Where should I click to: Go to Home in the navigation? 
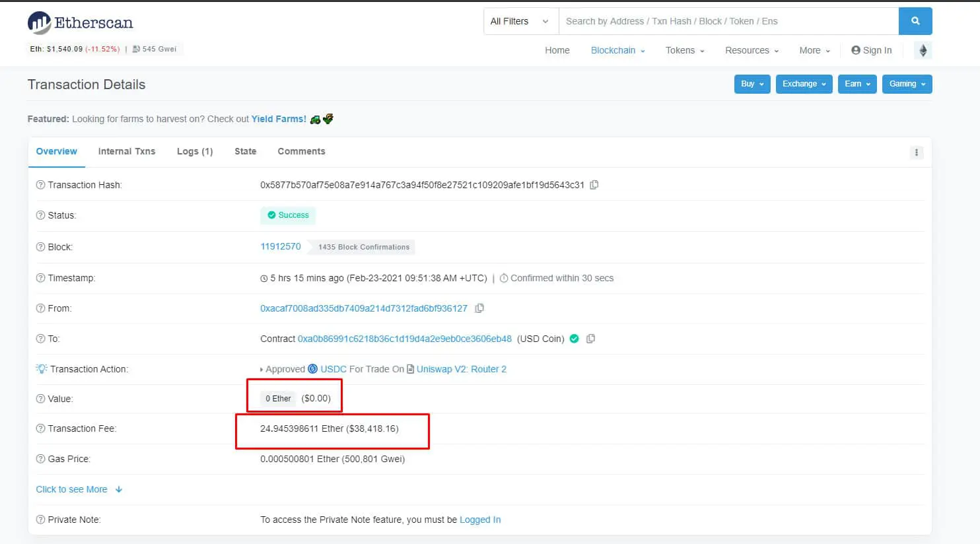[557, 50]
